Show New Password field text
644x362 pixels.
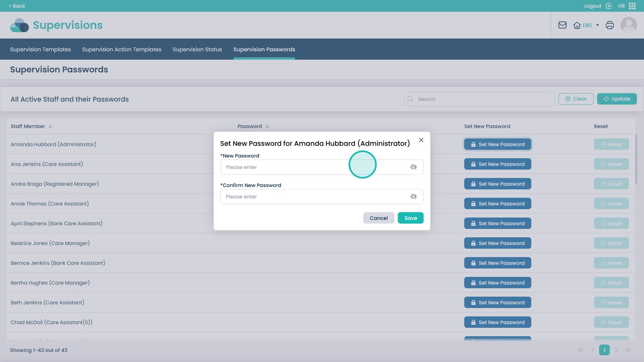click(x=413, y=167)
